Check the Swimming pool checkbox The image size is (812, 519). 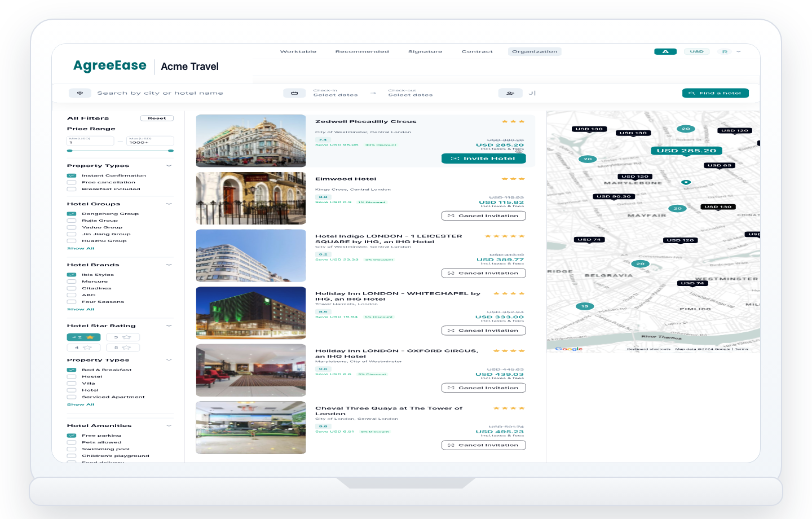(x=72, y=449)
